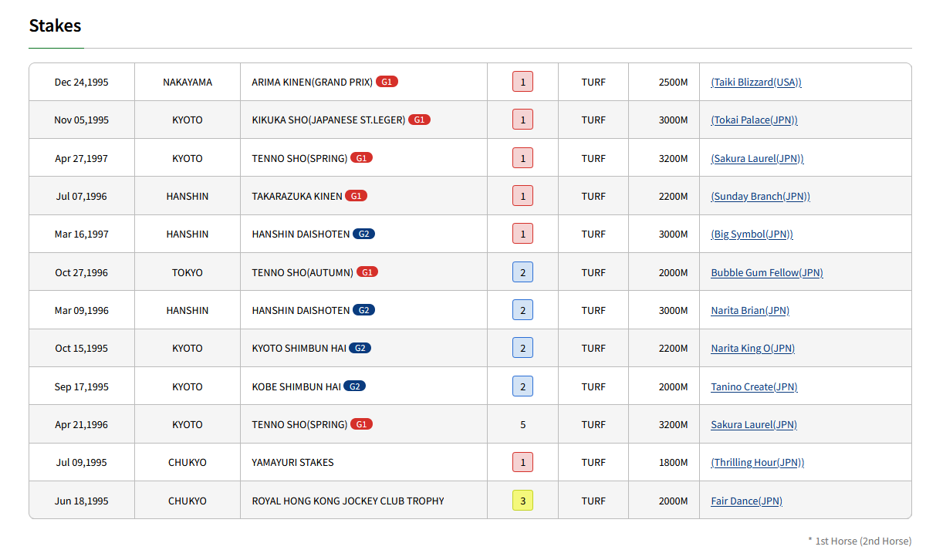Click place 1 badge in Mar 16,1997 row

click(x=522, y=234)
